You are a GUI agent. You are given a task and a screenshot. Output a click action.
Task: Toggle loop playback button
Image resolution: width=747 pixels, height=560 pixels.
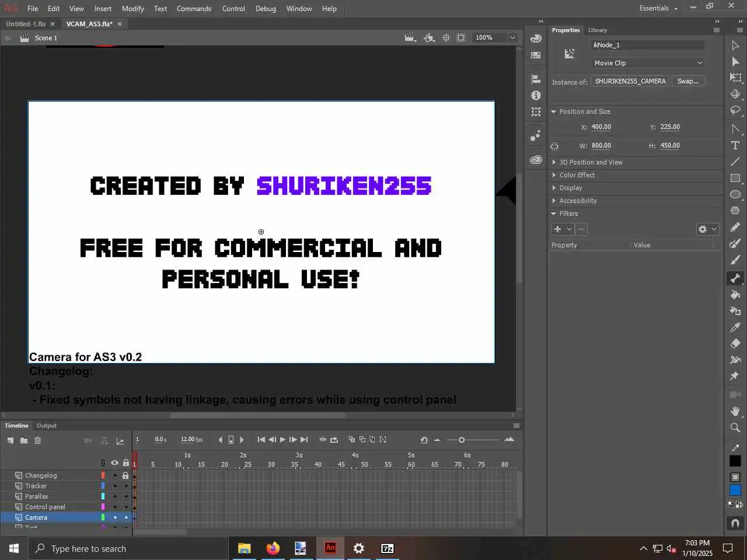point(334,440)
